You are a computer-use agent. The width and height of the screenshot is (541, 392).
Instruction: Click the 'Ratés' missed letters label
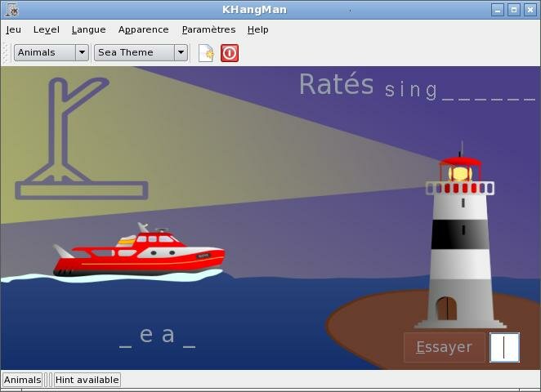[x=337, y=84]
